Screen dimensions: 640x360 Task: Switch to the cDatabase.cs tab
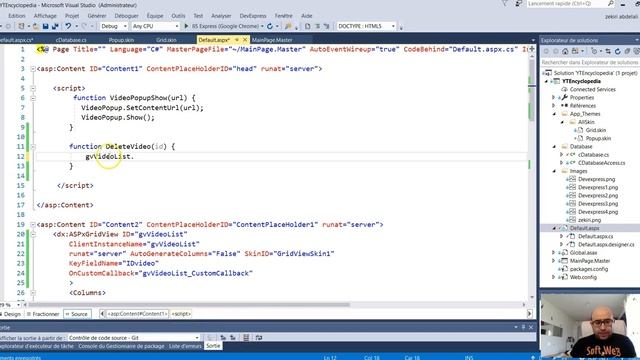tap(71, 40)
